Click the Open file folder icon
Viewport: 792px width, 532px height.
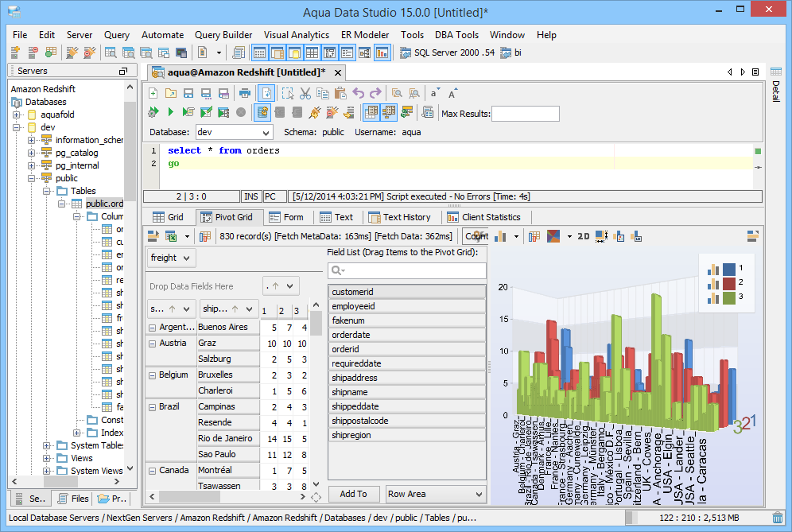click(x=171, y=94)
